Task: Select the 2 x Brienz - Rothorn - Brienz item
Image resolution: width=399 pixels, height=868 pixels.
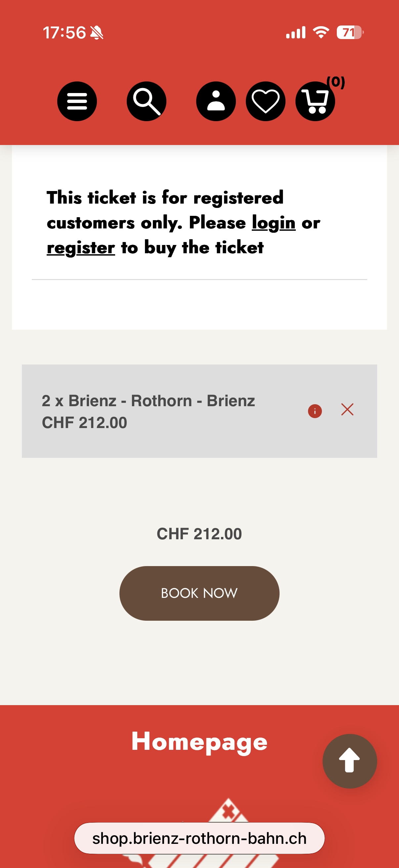Action: [x=148, y=411]
